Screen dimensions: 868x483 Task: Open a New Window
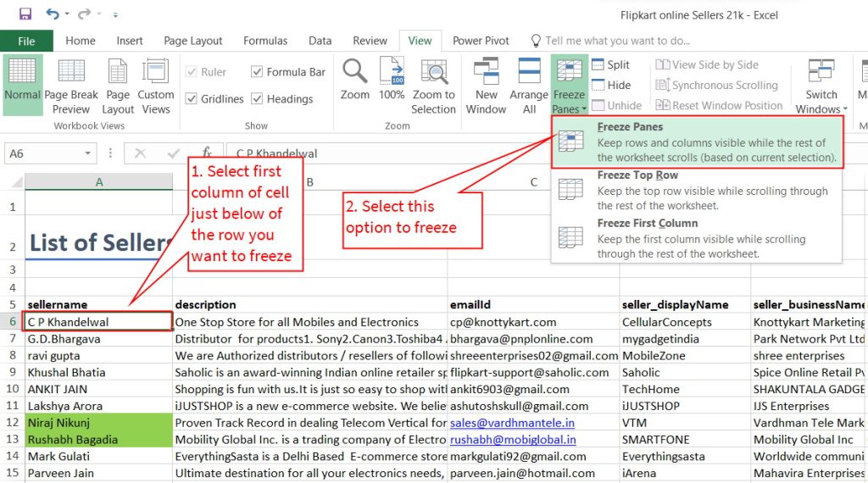pos(486,85)
